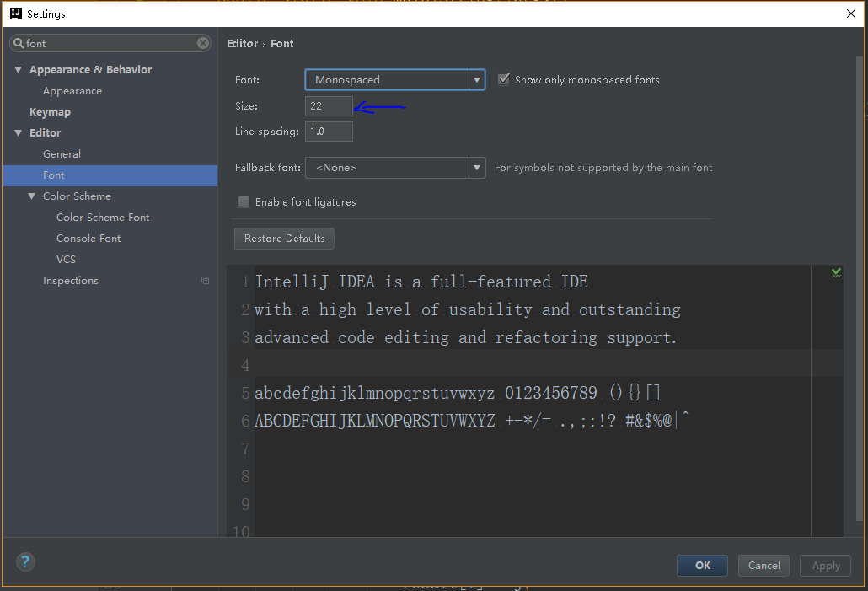Click preview line 'IntelliJ IDEA is a full-featured IDE'
The width and height of the screenshot is (868, 591).
(421, 282)
